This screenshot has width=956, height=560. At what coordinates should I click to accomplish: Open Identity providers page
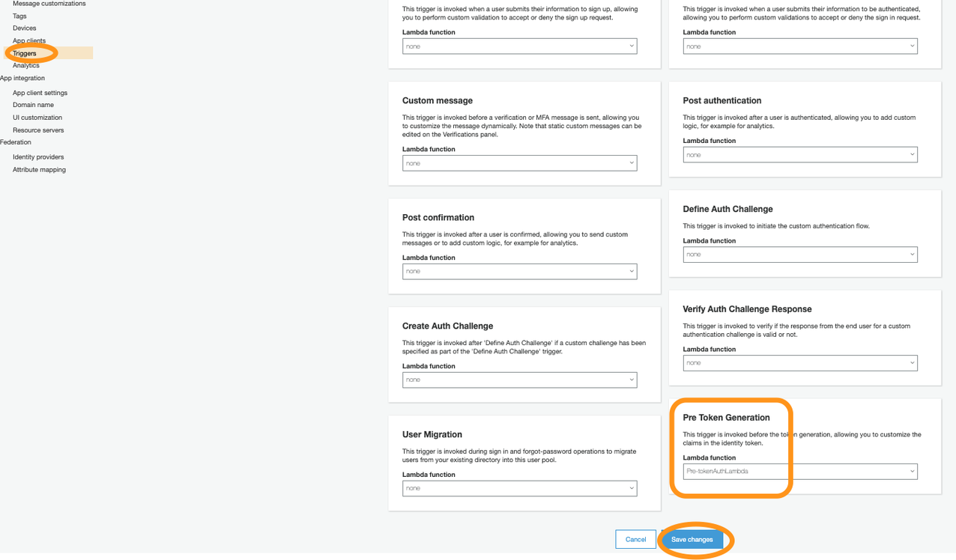click(x=38, y=157)
